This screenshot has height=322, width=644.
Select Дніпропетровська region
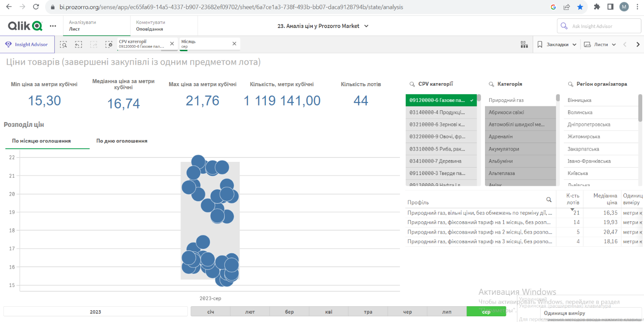tap(601, 125)
